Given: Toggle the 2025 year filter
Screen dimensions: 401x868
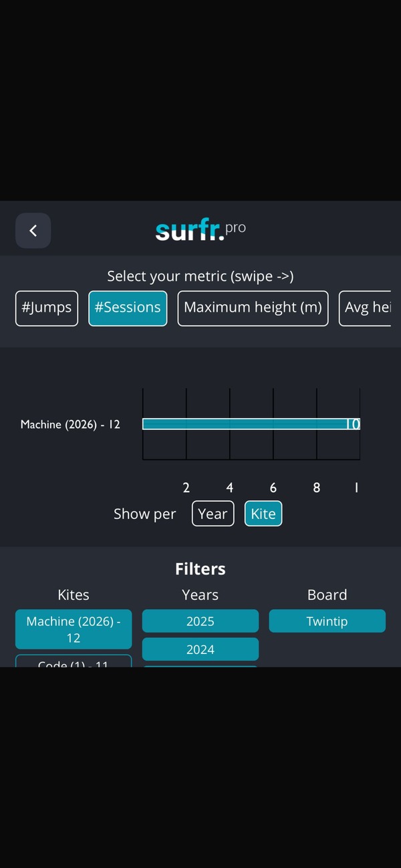Looking at the screenshot, I should [200, 621].
